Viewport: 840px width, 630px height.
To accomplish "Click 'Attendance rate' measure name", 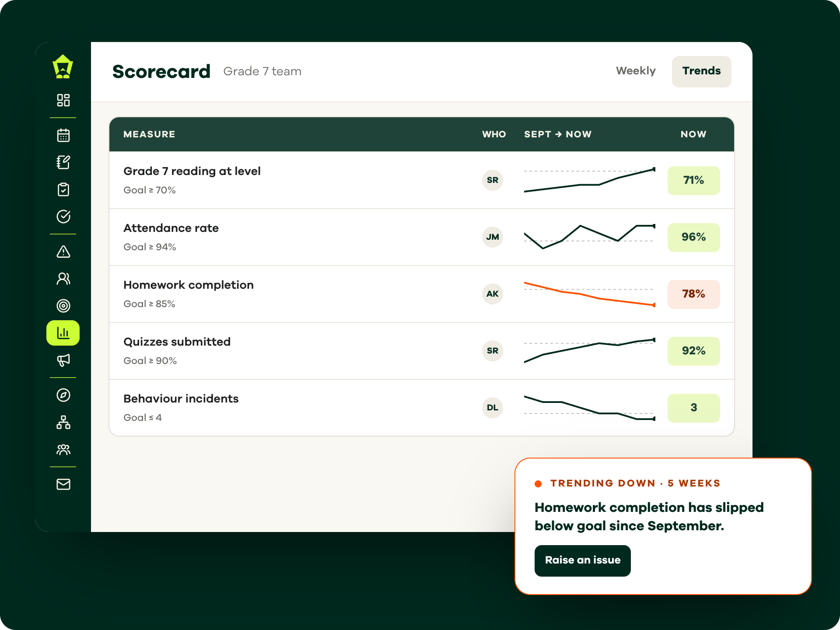I will [171, 228].
